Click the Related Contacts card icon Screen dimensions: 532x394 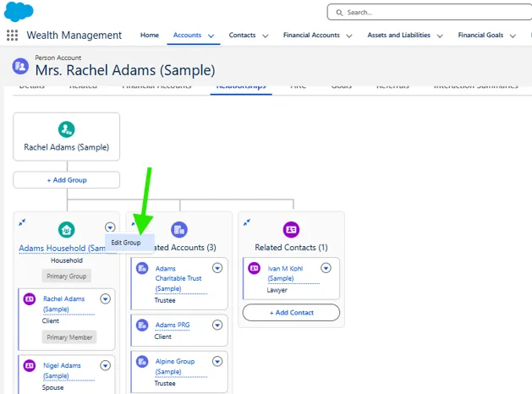[291, 229]
